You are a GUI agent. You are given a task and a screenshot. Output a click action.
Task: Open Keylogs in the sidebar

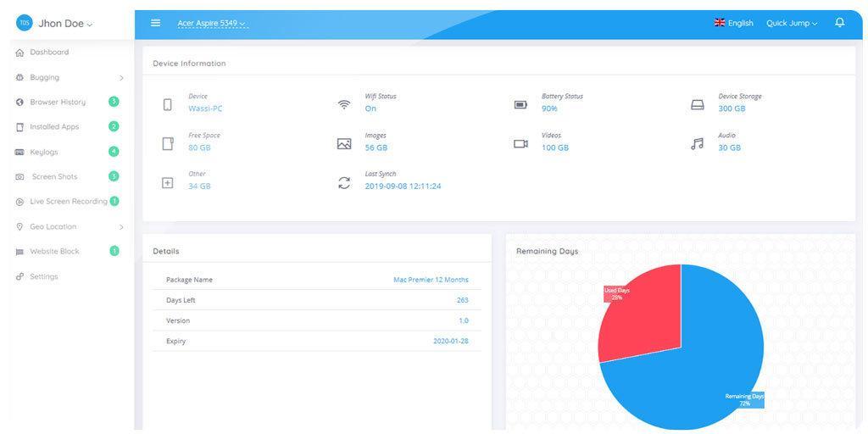[44, 153]
